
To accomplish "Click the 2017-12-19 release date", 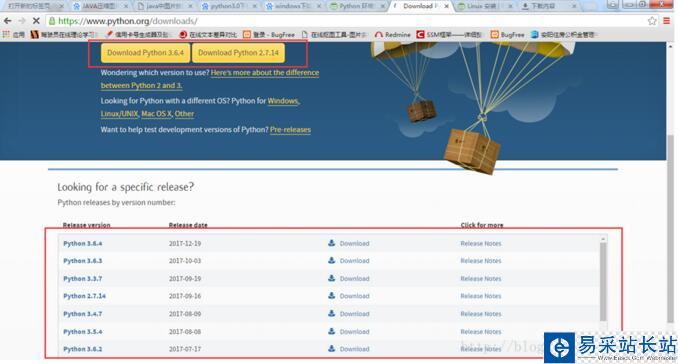I will click(x=185, y=243).
